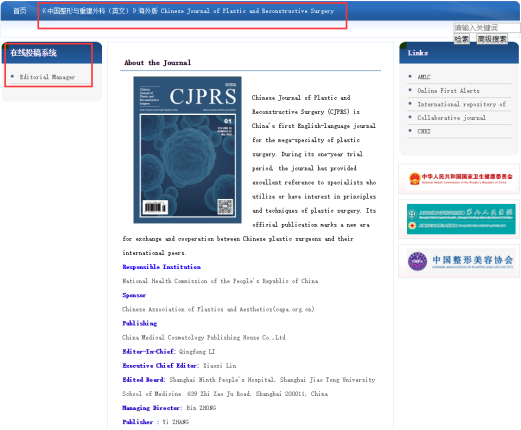Viewport: 521px width, 430px height.
Task: Click the National Health Commission banner
Action: pyautogui.click(x=459, y=179)
